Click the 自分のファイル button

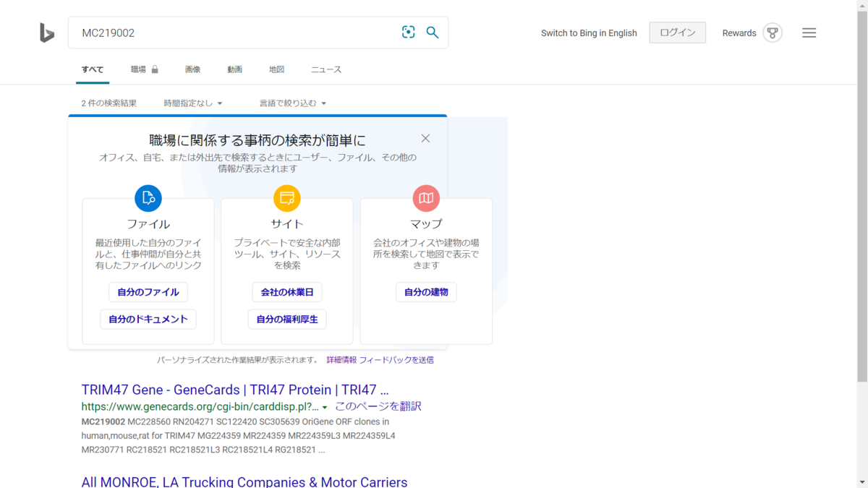(148, 292)
